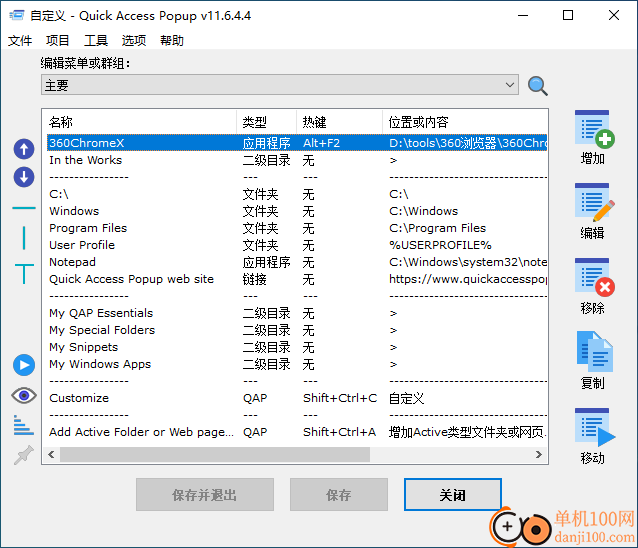Click the 位置或内容 column header
This screenshot has height=548, width=638.
(x=465, y=122)
